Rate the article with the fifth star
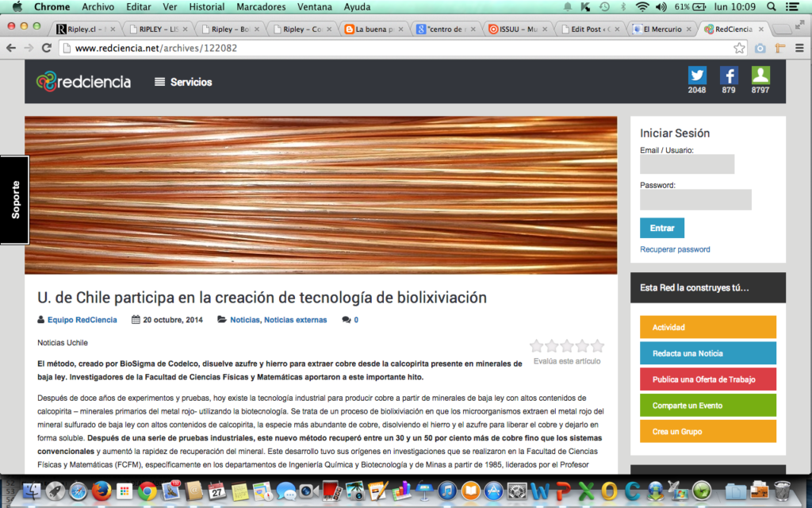812x508 pixels. 597,346
